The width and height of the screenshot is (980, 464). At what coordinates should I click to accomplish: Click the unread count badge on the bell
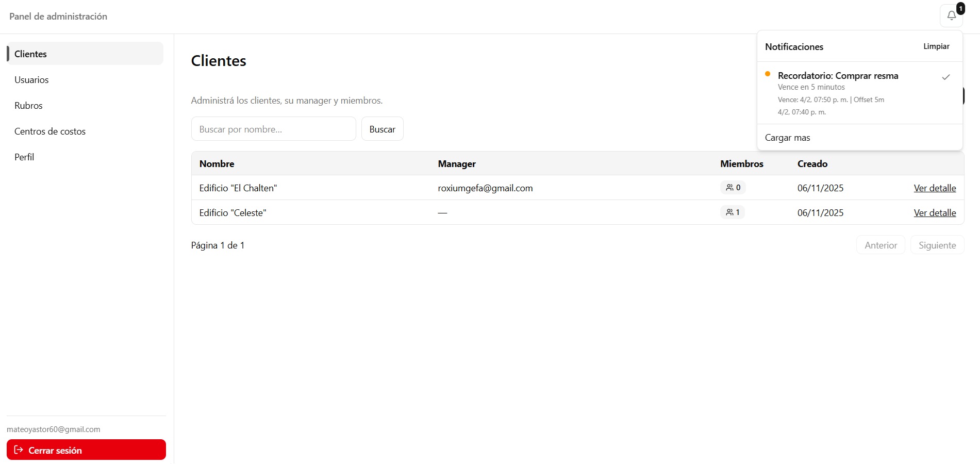pos(960,8)
